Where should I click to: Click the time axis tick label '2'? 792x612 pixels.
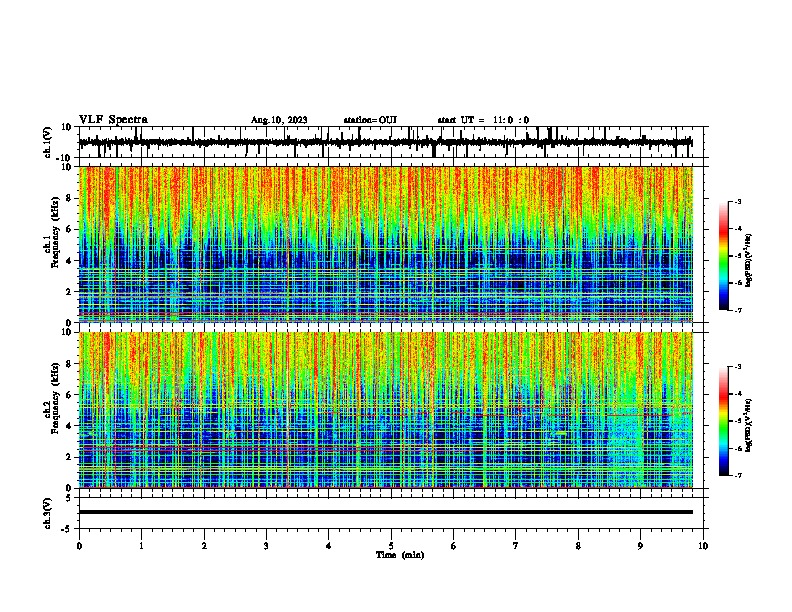coord(204,545)
